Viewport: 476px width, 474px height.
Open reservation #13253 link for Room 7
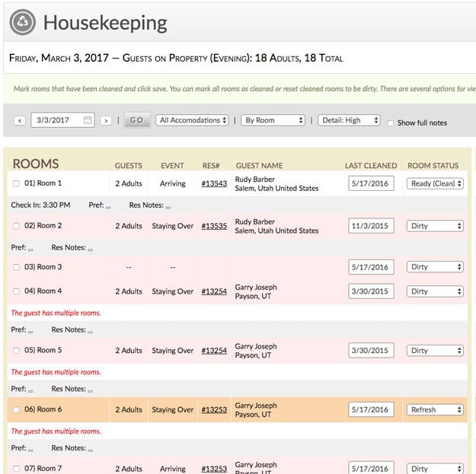click(x=214, y=469)
